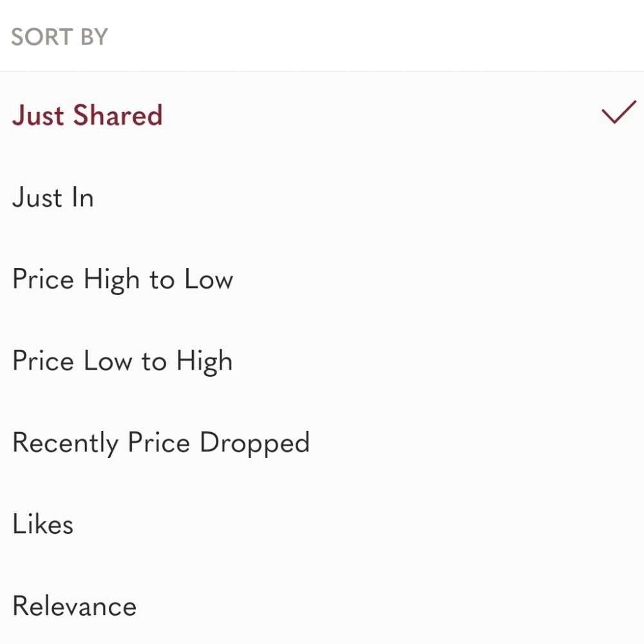The height and width of the screenshot is (644, 644).
Task: Order results by Relevance
Action: click(322, 606)
